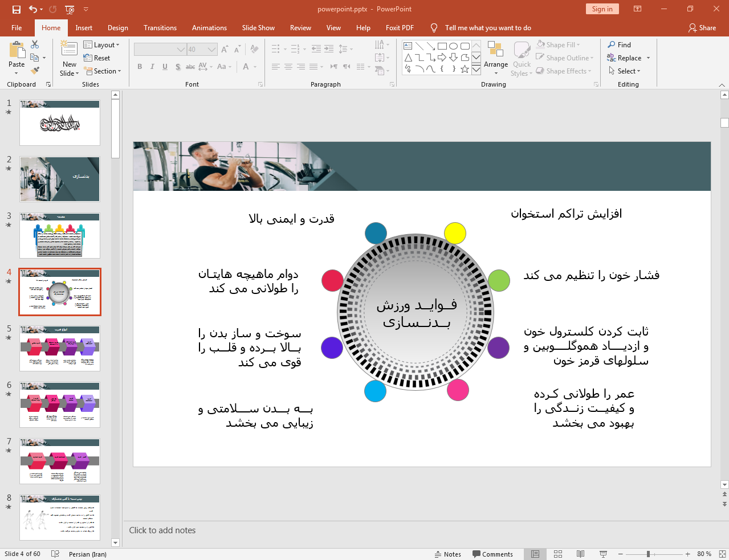729x560 pixels.
Task: Adjust the zoom slider handle
Action: click(648, 554)
